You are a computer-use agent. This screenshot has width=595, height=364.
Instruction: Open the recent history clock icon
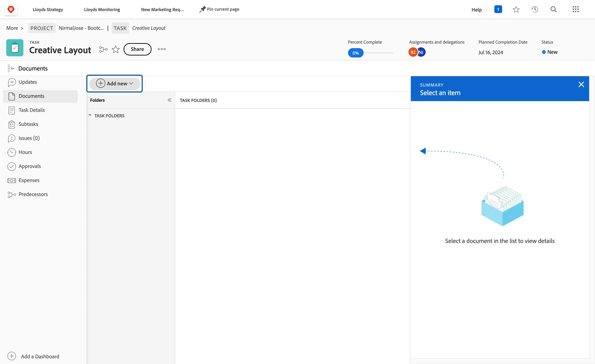pyautogui.click(x=535, y=9)
